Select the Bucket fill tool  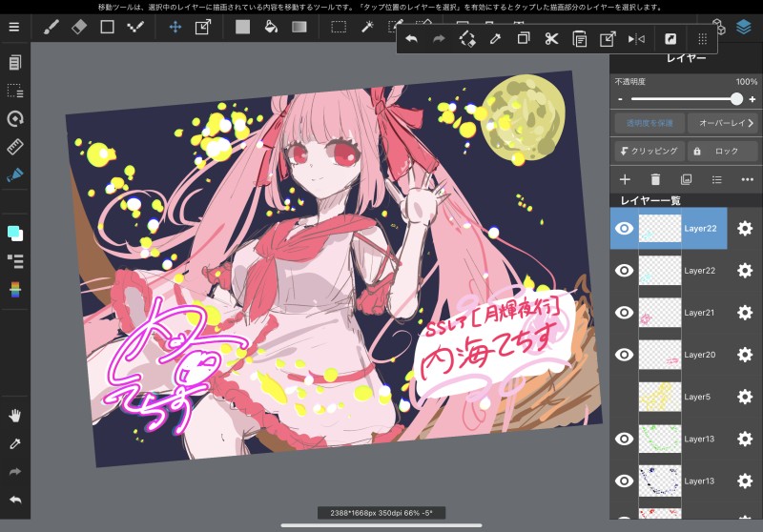pyautogui.click(x=271, y=28)
